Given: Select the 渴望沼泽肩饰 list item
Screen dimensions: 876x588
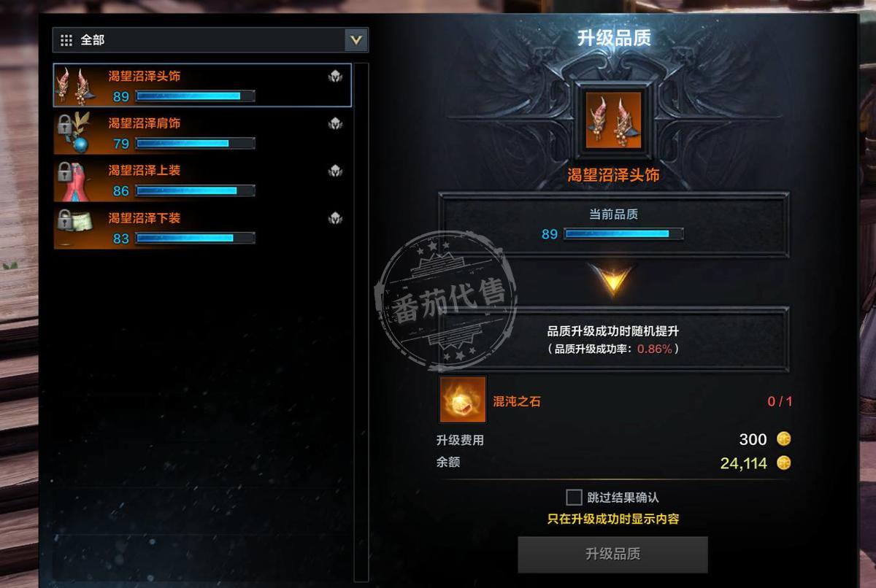Looking at the screenshot, I should [x=202, y=133].
